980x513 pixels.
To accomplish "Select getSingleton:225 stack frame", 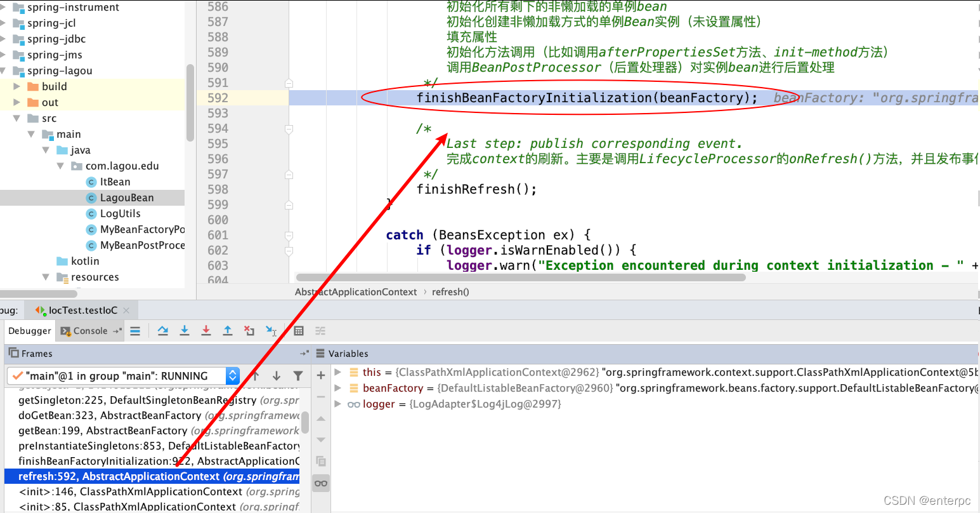I will click(152, 400).
